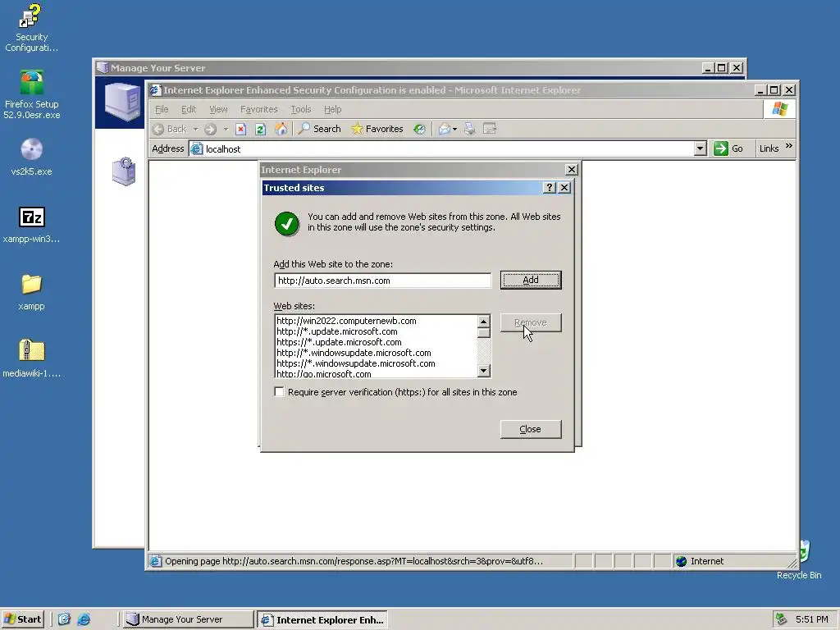This screenshot has height=630, width=840.
Task: Click the Internet zone status bar icon
Action: pyautogui.click(x=682, y=561)
